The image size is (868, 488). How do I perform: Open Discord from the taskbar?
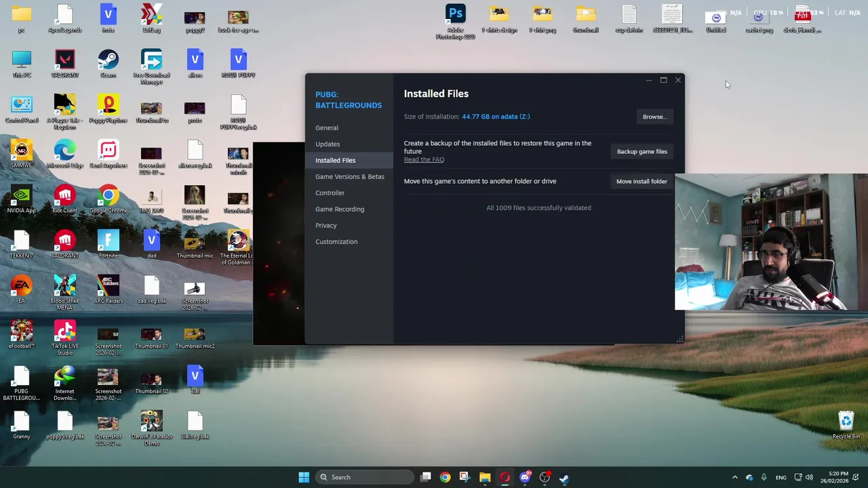pyautogui.click(x=525, y=477)
